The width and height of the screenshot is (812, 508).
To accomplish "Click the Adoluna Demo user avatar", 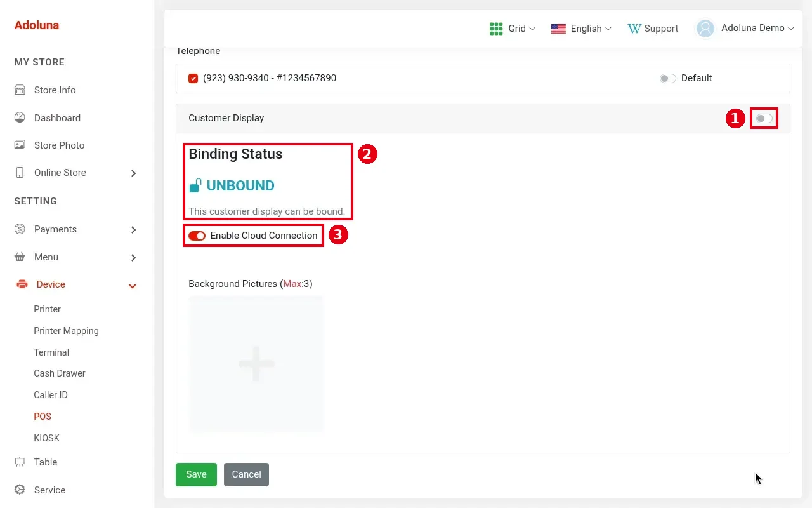I will point(705,29).
